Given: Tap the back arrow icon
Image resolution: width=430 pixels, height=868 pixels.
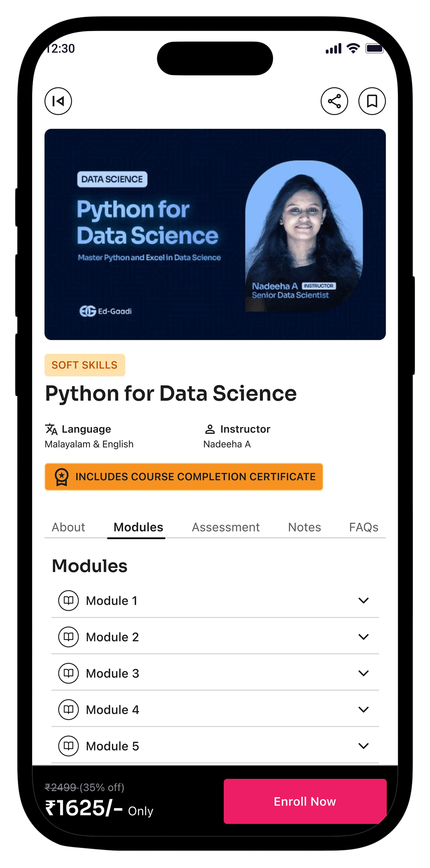Looking at the screenshot, I should point(58,101).
